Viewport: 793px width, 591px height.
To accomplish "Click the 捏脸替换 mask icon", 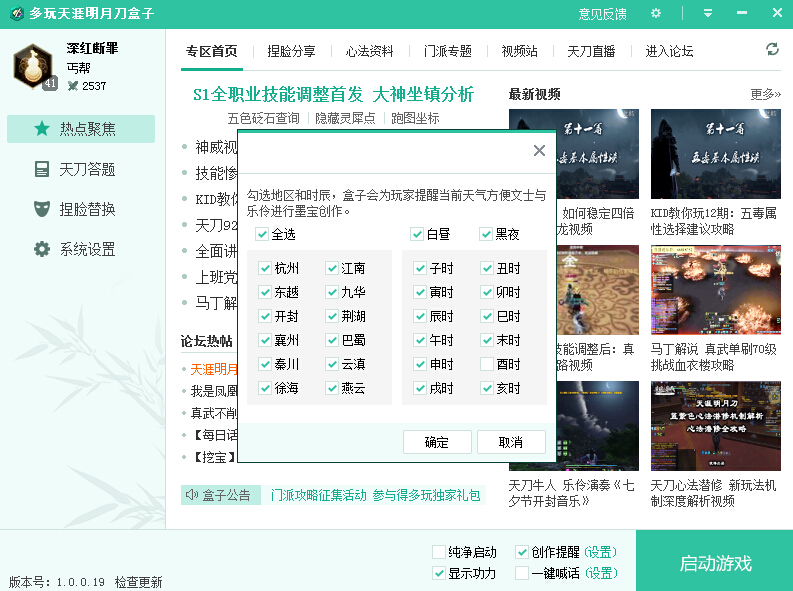I will point(42,209).
